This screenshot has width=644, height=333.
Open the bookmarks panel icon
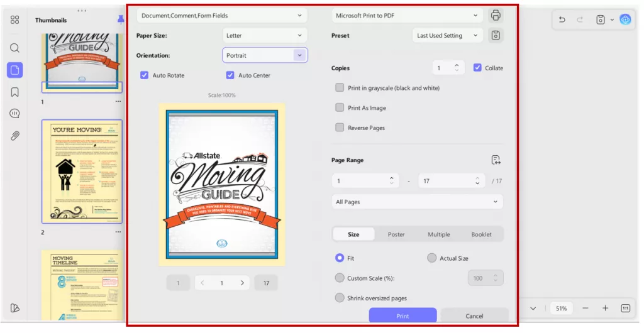coord(15,92)
